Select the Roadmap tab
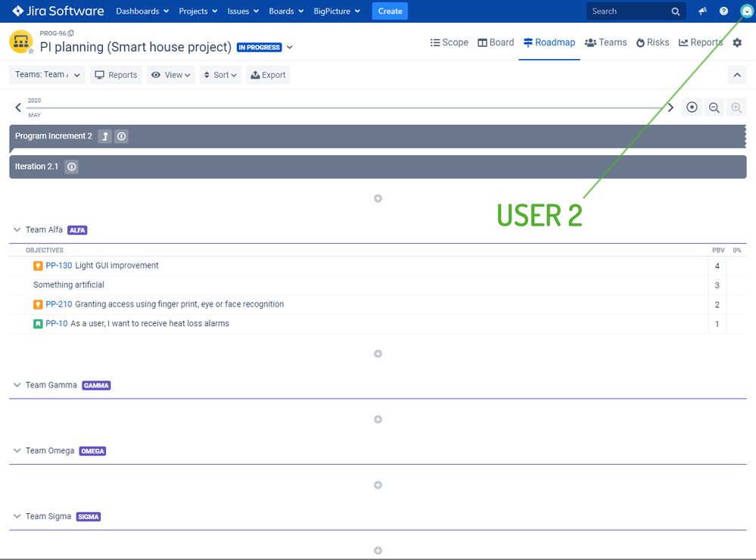Viewport: 756px width, 560px height. [549, 42]
